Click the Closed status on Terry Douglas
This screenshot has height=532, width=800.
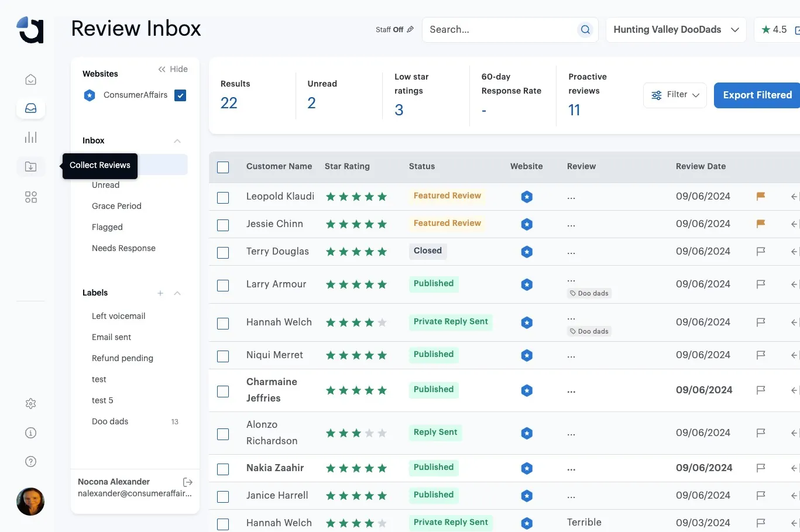pyautogui.click(x=428, y=251)
